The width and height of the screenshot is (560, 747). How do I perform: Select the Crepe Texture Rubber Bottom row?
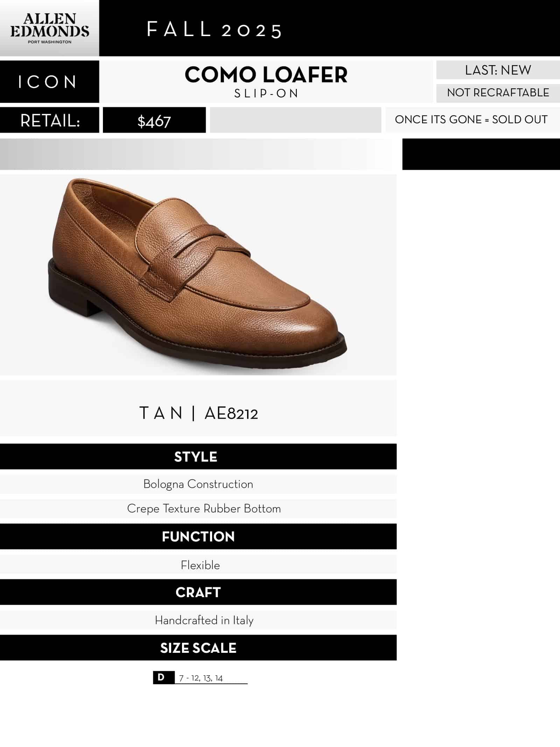click(x=204, y=509)
